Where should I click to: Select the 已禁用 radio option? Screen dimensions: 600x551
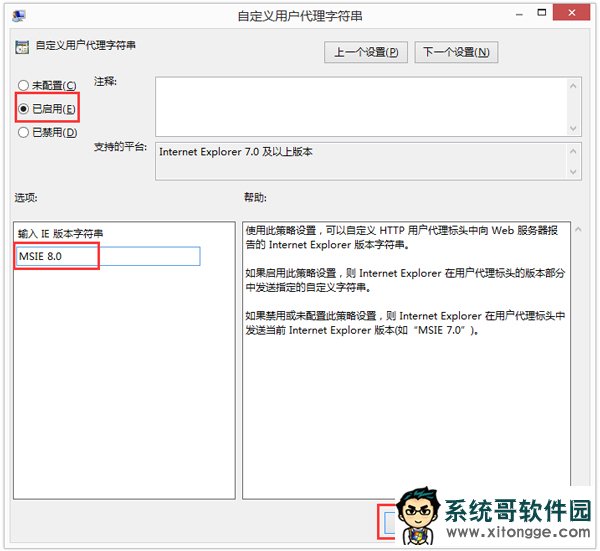click(23, 131)
